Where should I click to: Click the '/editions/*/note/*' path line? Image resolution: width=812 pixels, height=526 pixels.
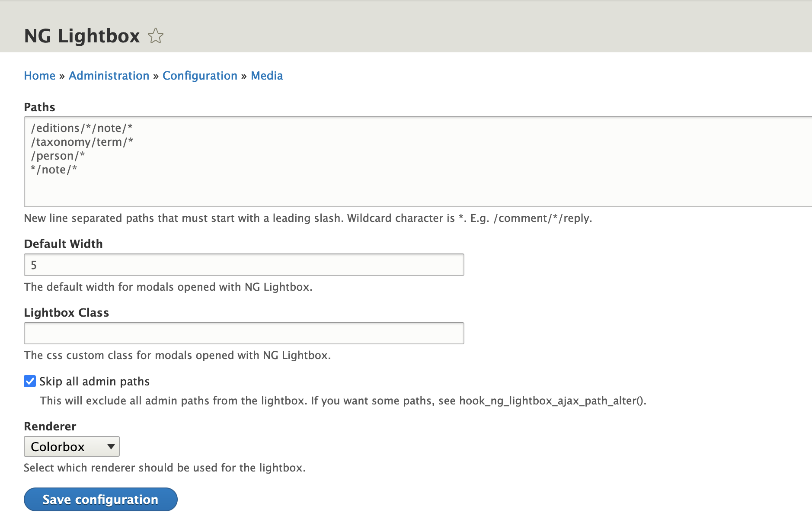click(82, 128)
